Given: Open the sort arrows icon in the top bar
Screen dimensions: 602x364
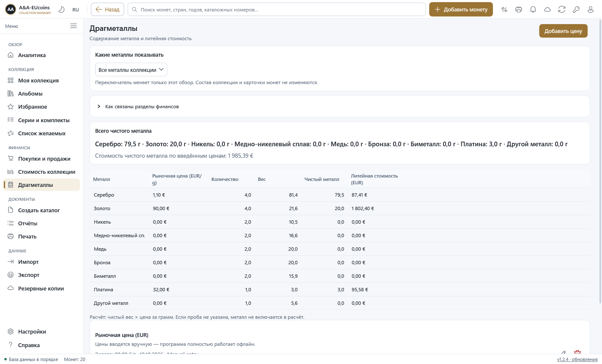Looking at the screenshot, I should pos(504,9).
